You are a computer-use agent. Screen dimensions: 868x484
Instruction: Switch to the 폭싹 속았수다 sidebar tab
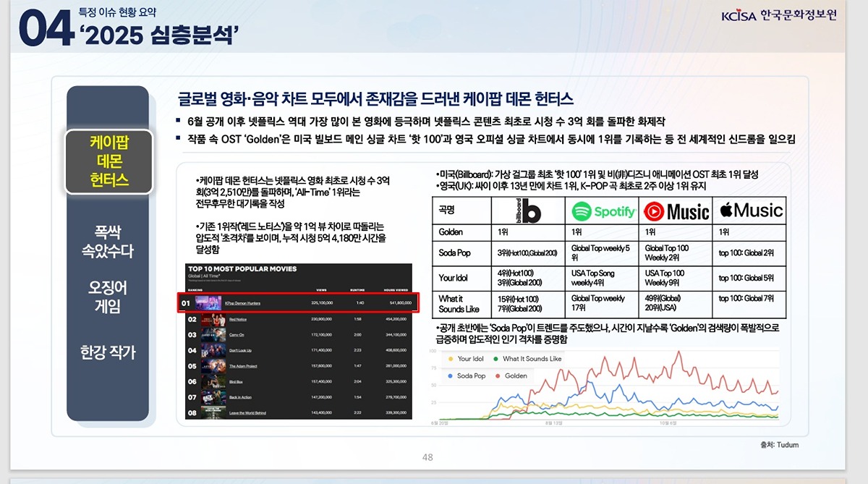pos(108,242)
